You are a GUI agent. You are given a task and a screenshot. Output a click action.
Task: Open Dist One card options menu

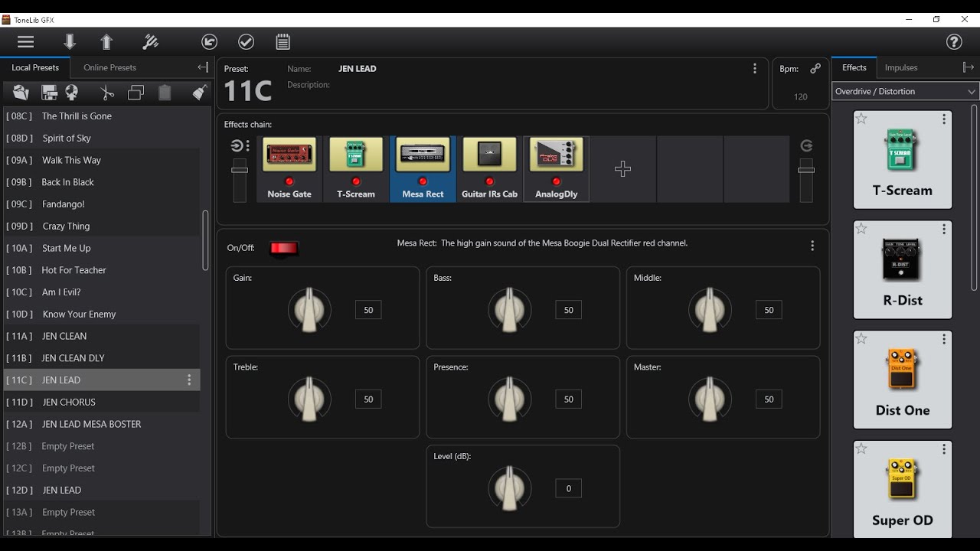tap(944, 340)
